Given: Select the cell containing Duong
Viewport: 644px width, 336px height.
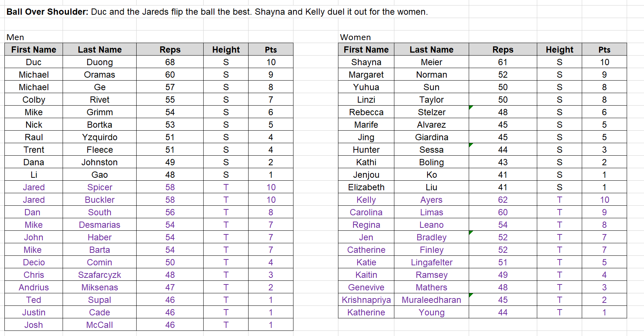Looking at the screenshot, I should [99, 62].
